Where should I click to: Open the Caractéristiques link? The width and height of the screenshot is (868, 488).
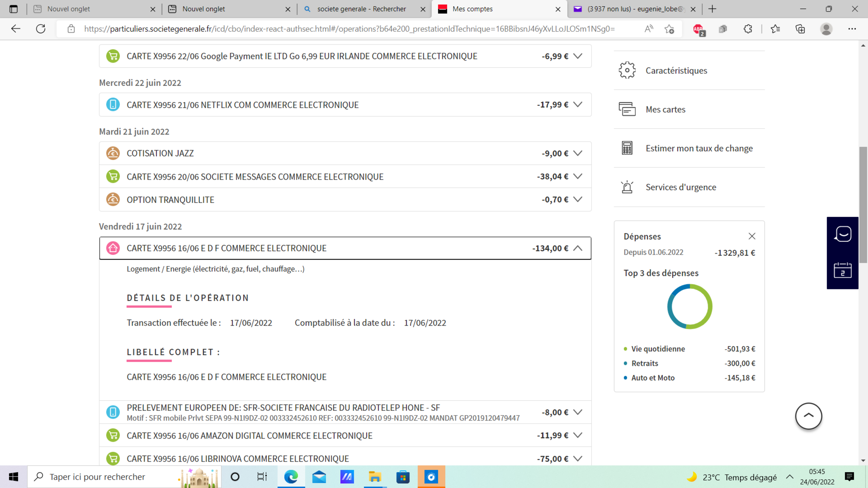[x=676, y=71]
